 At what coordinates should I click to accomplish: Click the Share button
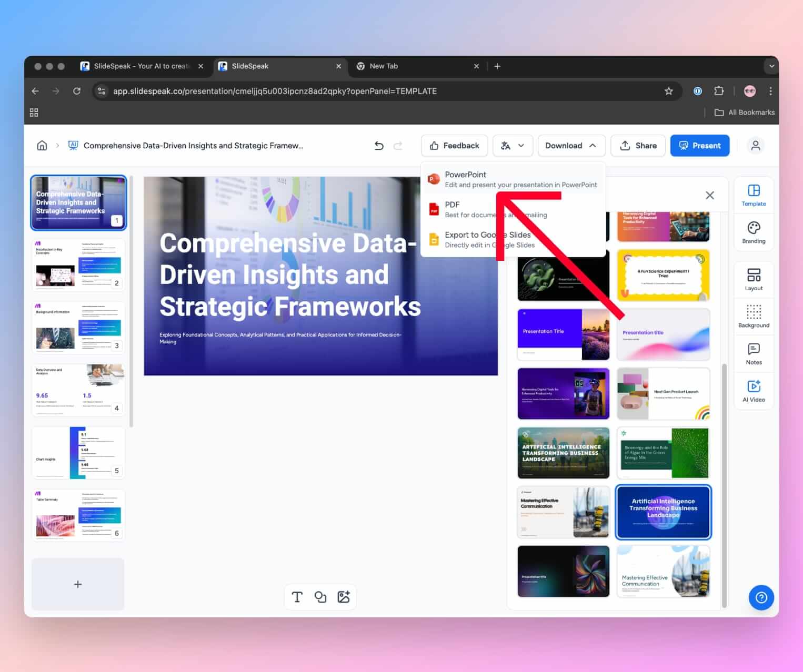coord(638,146)
